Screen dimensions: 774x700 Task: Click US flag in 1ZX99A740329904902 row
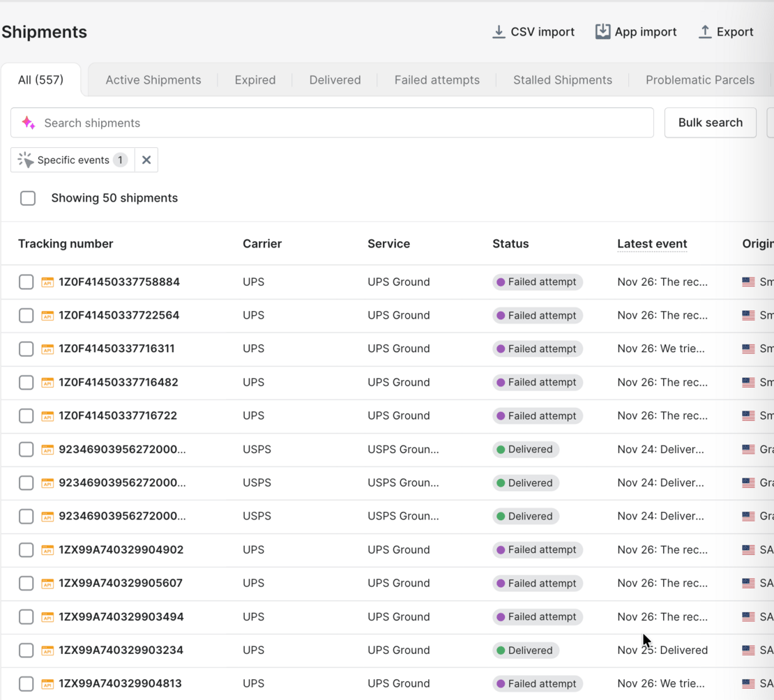click(x=748, y=550)
